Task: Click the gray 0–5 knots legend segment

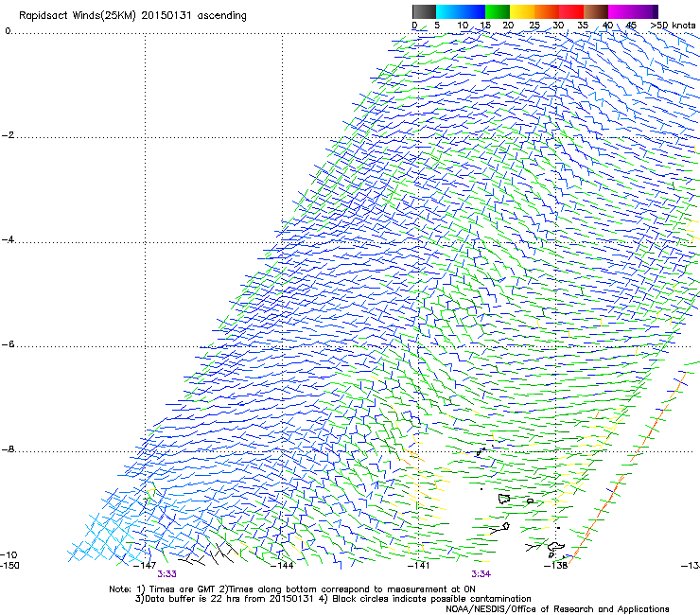Action: tap(424, 11)
